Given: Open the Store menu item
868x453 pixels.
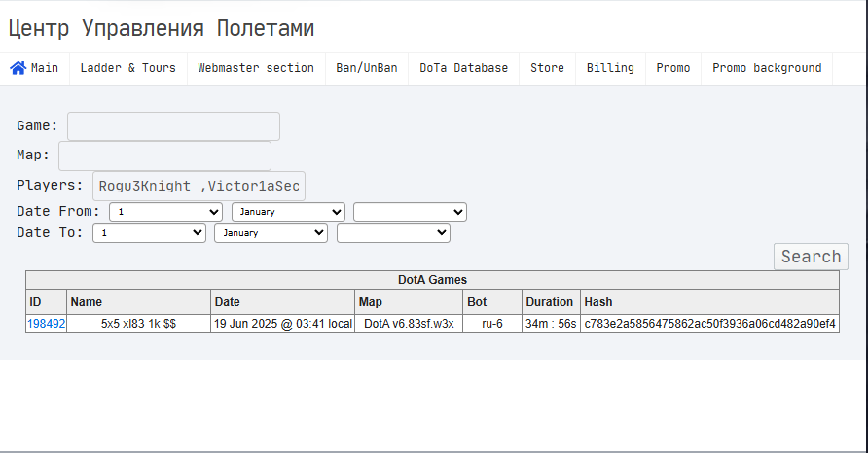Looking at the screenshot, I should [x=547, y=68].
